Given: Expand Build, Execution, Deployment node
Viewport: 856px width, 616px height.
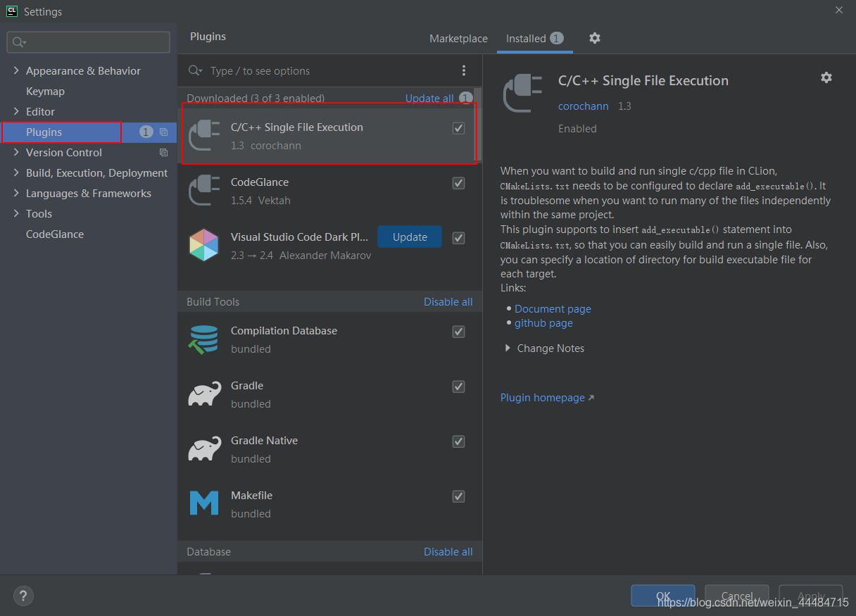Looking at the screenshot, I should tap(15, 173).
